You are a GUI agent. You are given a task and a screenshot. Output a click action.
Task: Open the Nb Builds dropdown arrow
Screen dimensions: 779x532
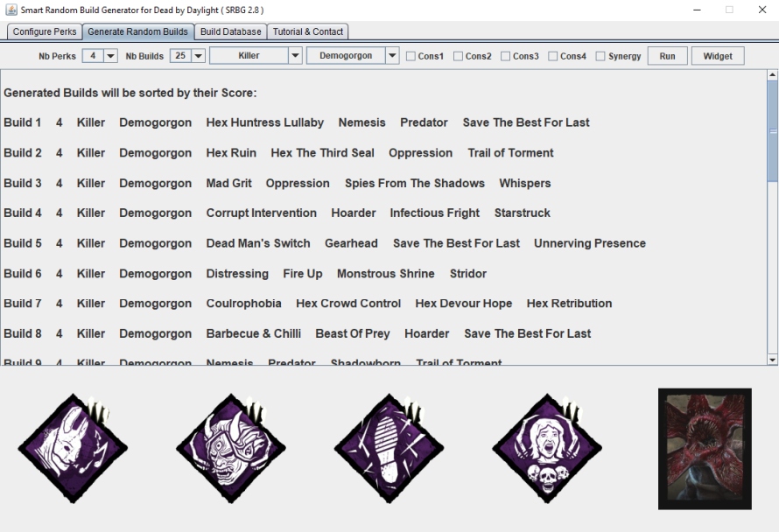[x=198, y=56]
